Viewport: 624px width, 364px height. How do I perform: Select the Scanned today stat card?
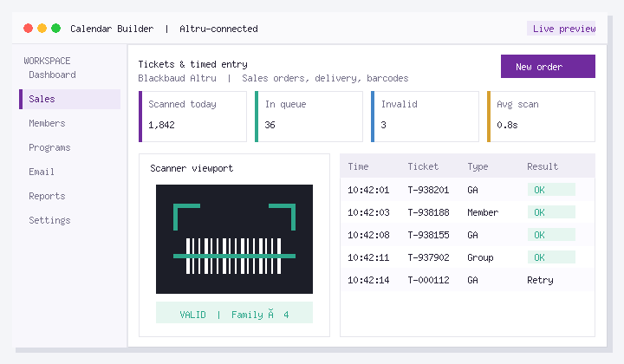(x=192, y=116)
